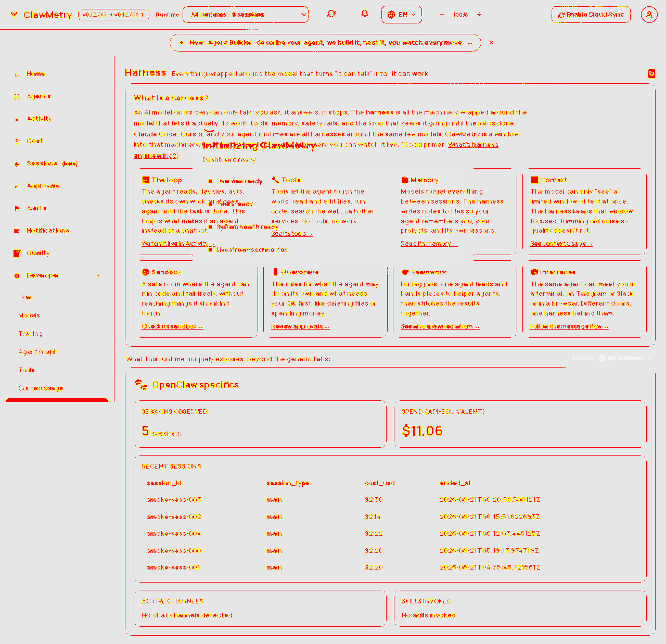
Task: Click session row smoke-sess-003
Action: point(390,500)
